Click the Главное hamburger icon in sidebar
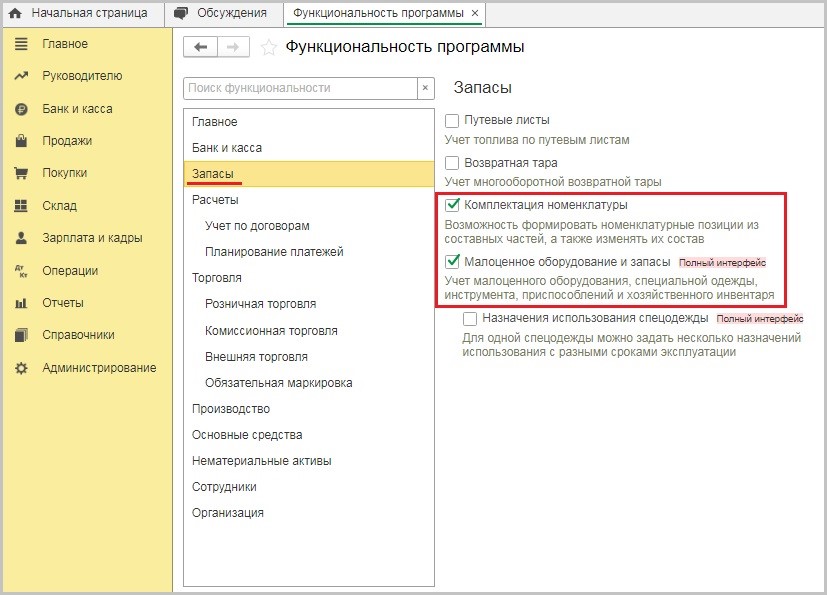This screenshot has height=595, width=827. pos(21,44)
